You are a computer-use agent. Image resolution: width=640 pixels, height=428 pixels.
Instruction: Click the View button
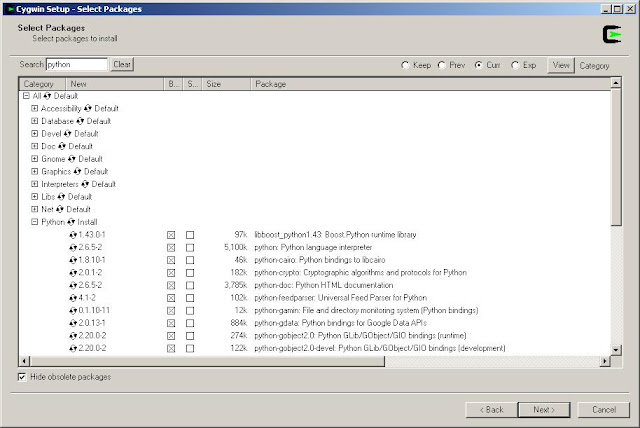561,65
